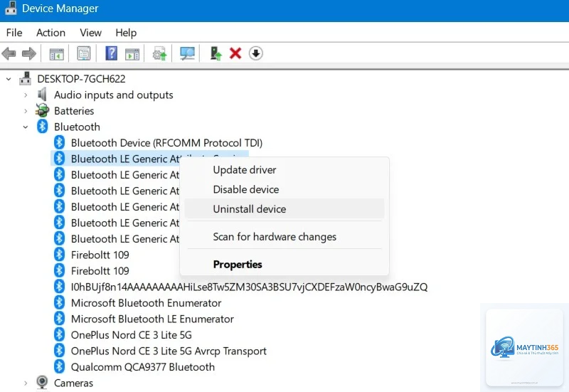Click Show/Hide Console Tree toolbar icon
The height and width of the screenshot is (392, 569).
click(57, 54)
